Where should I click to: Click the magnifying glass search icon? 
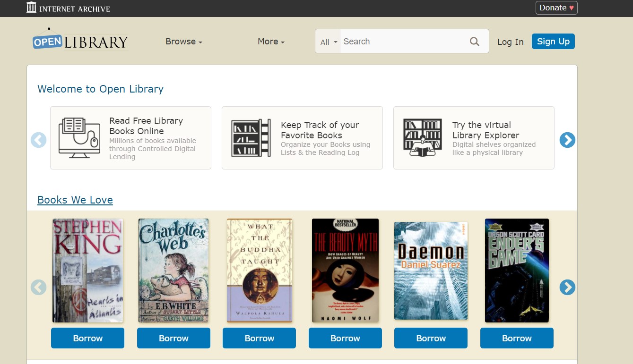click(475, 42)
